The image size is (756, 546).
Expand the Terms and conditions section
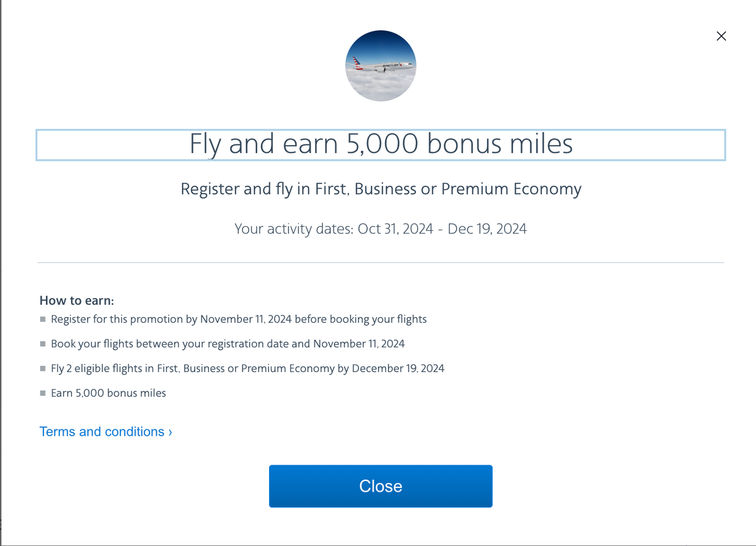(x=102, y=432)
